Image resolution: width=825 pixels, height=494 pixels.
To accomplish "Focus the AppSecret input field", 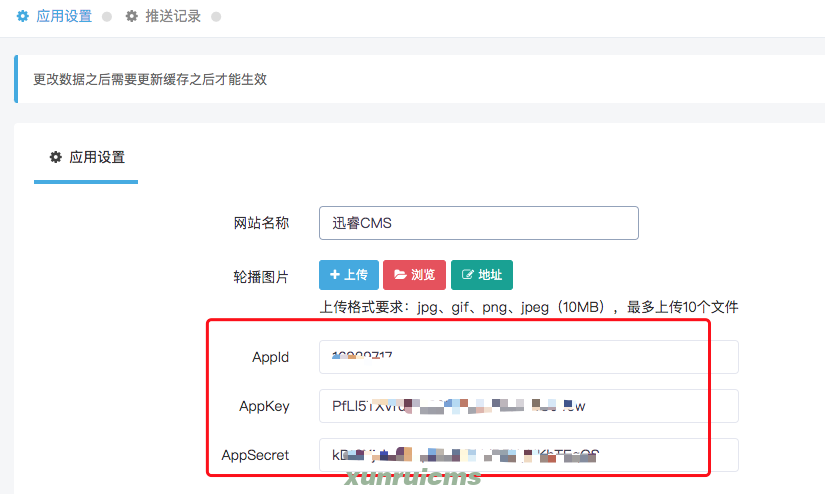I will tap(529, 455).
